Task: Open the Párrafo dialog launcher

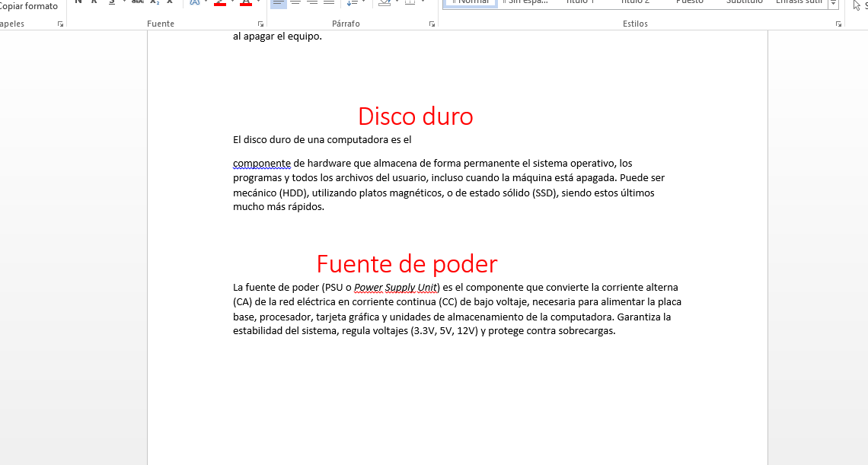Action: click(x=432, y=24)
